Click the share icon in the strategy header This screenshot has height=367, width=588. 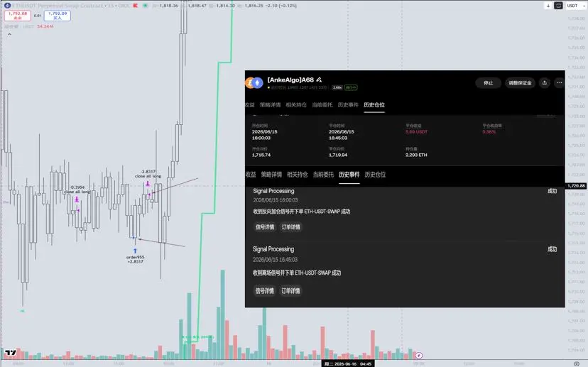pyautogui.click(x=545, y=83)
